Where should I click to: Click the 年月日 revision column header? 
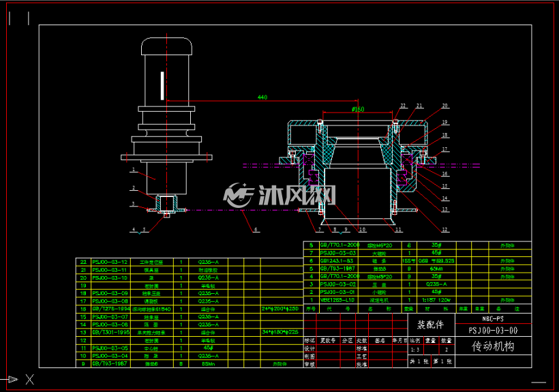coord(399,341)
